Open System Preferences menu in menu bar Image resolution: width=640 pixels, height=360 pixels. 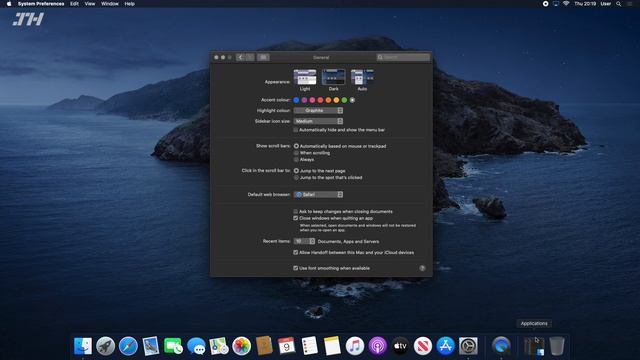41,4
